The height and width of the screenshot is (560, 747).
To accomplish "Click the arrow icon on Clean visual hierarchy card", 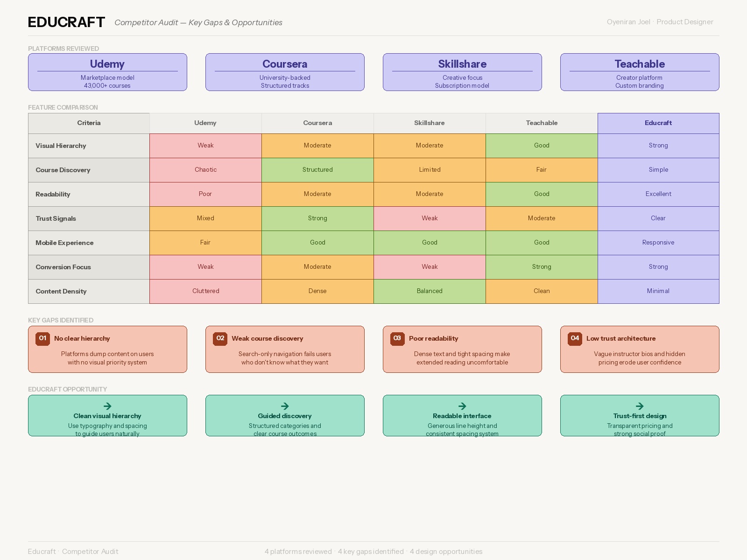I will [x=107, y=406].
